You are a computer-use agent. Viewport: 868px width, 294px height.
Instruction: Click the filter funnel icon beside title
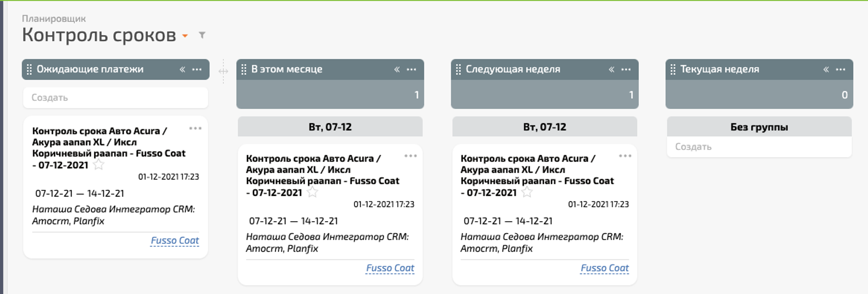click(202, 35)
